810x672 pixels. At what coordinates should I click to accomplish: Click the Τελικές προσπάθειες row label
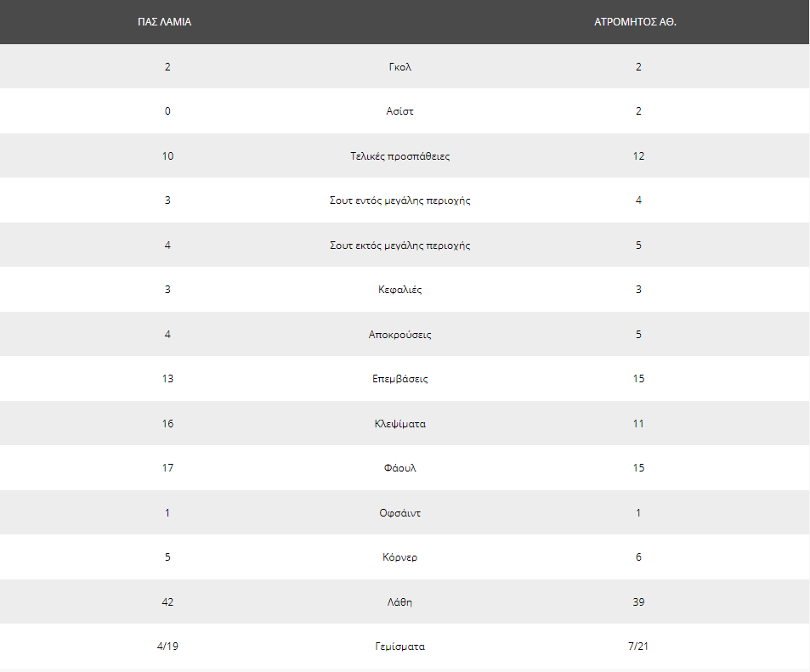(x=399, y=156)
